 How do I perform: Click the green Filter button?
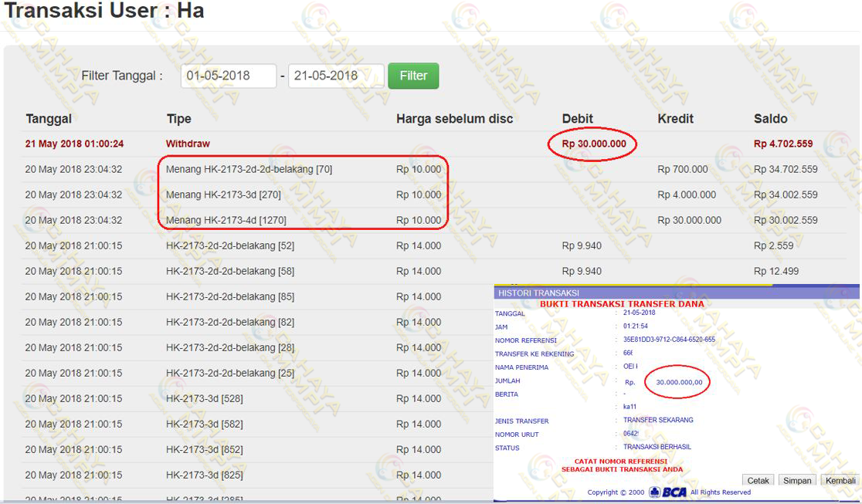tap(413, 76)
